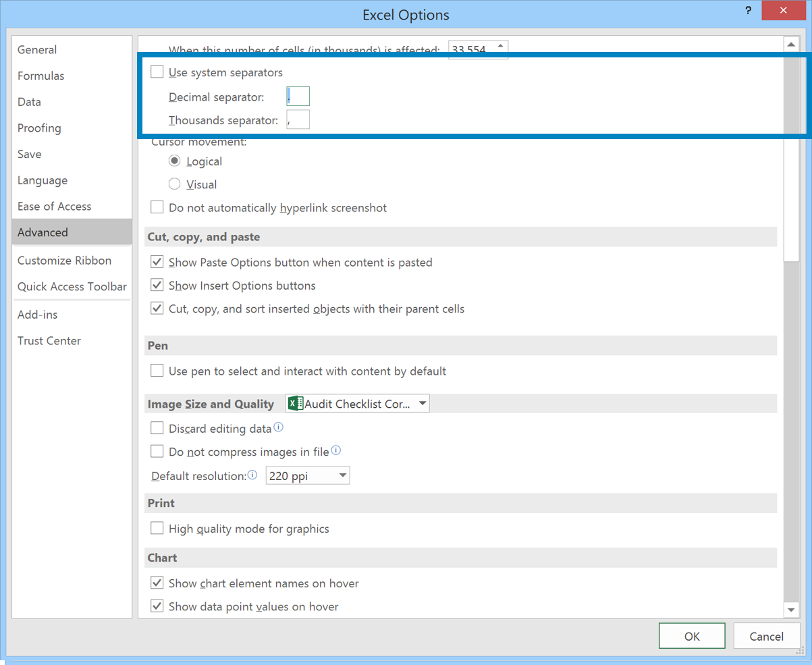
Task: Click the Cancel button
Action: pos(767,636)
